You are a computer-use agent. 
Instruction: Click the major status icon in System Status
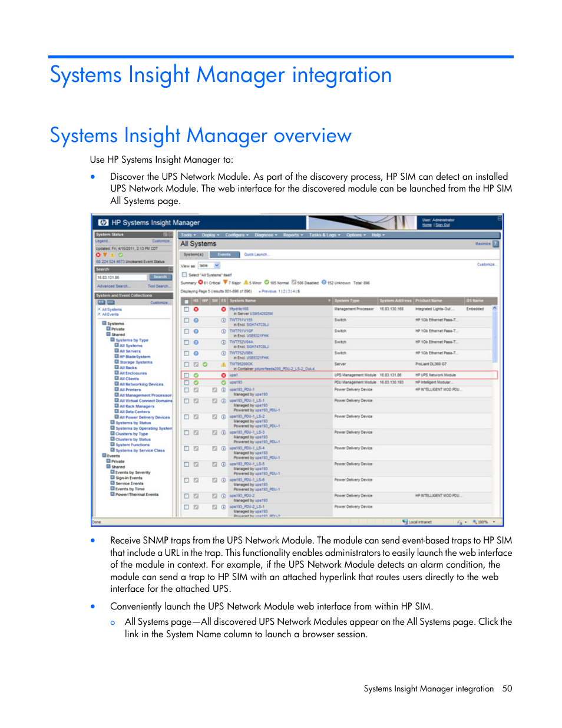click(x=105, y=255)
